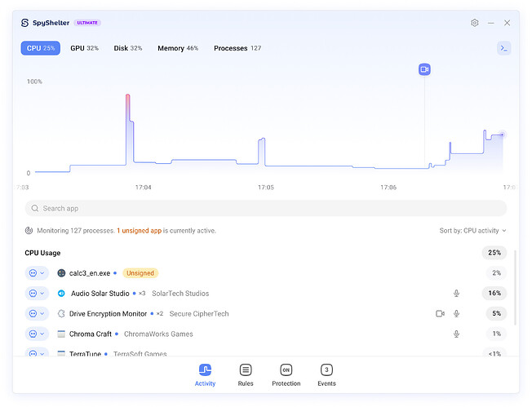Expand action dropdown for Chroma Craft
The image size is (532, 407).
[37, 334]
